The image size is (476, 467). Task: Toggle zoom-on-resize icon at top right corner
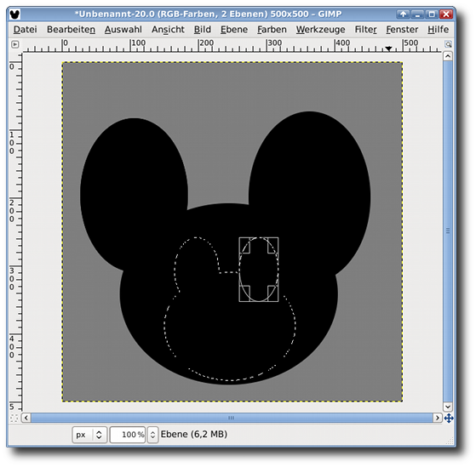(448, 44)
